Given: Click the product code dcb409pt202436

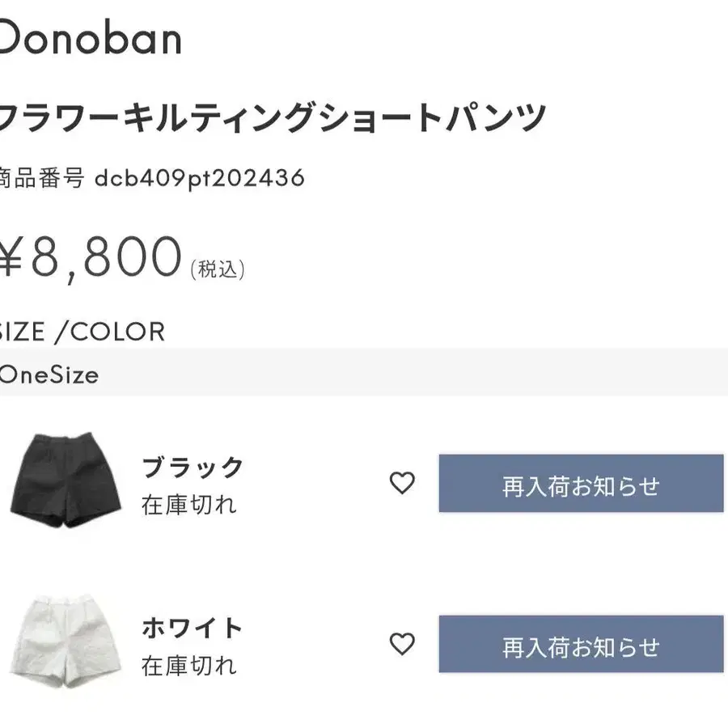Looking at the screenshot, I should click(199, 178).
